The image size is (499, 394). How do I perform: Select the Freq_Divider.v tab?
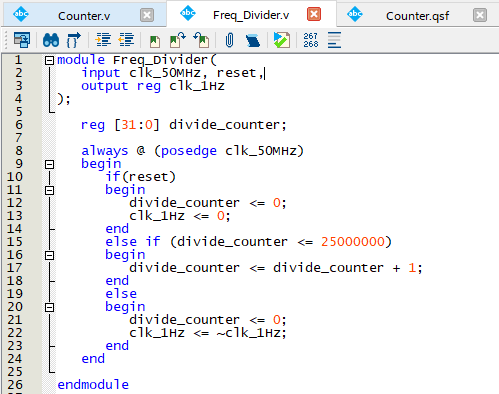pyautogui.click(x=251, y=15)
